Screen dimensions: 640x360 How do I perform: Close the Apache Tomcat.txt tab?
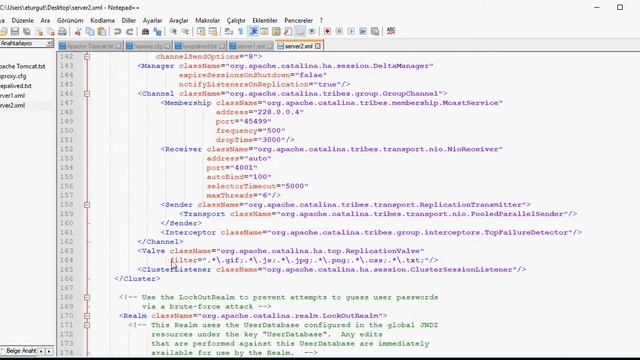[118, 46]
